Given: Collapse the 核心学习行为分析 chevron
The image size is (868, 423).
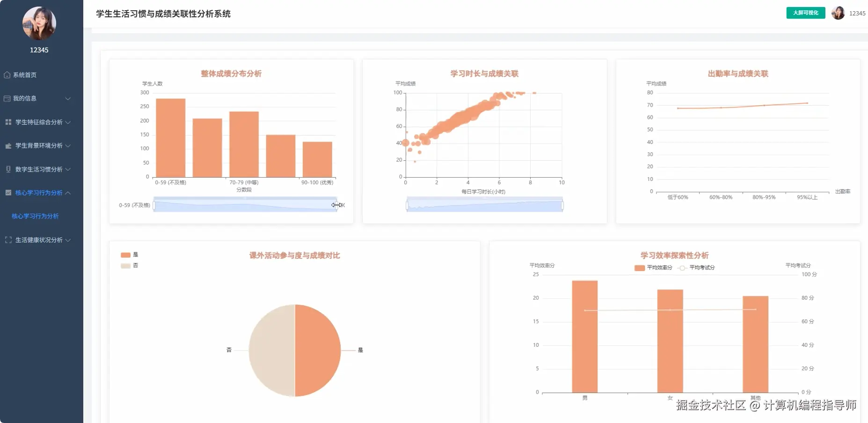Looking at the screenshot, I should click(68, 193).
